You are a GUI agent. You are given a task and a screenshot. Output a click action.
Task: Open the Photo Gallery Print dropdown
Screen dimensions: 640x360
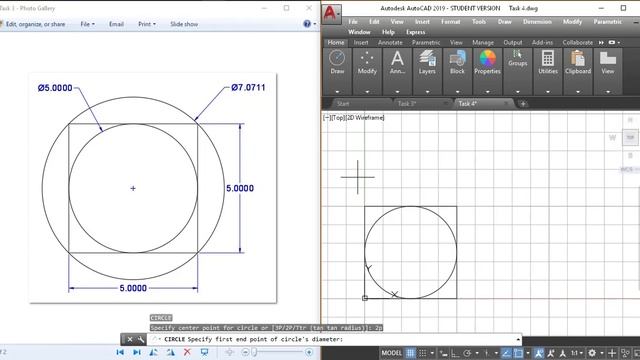(147, 24)
